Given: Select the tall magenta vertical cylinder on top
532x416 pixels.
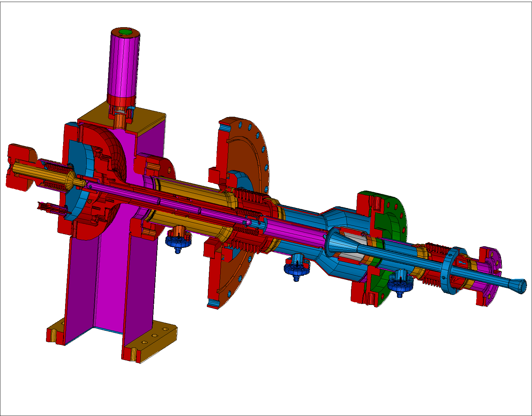Looking at the screenshot, I should coord(123,65).
